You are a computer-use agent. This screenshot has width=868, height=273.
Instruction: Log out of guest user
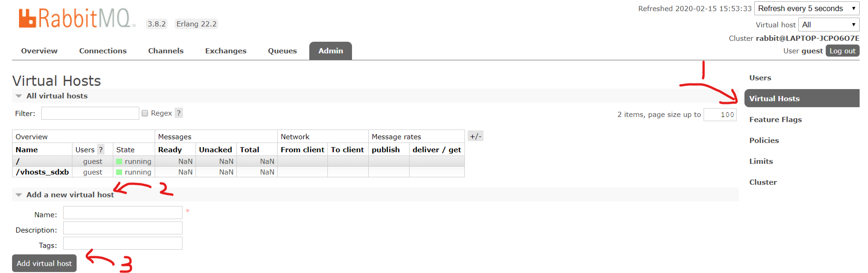pyautogui.click(x=842, y=51)
